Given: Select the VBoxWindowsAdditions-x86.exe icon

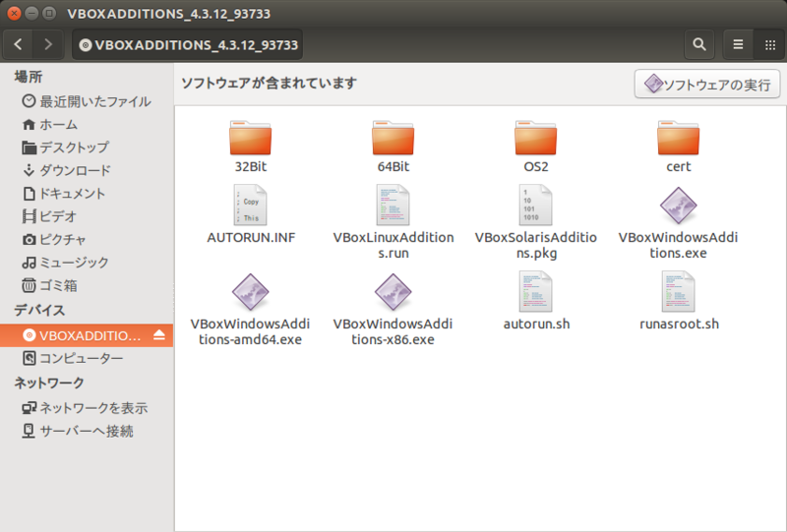Looking at the screenshot, I should click(393, 292).
